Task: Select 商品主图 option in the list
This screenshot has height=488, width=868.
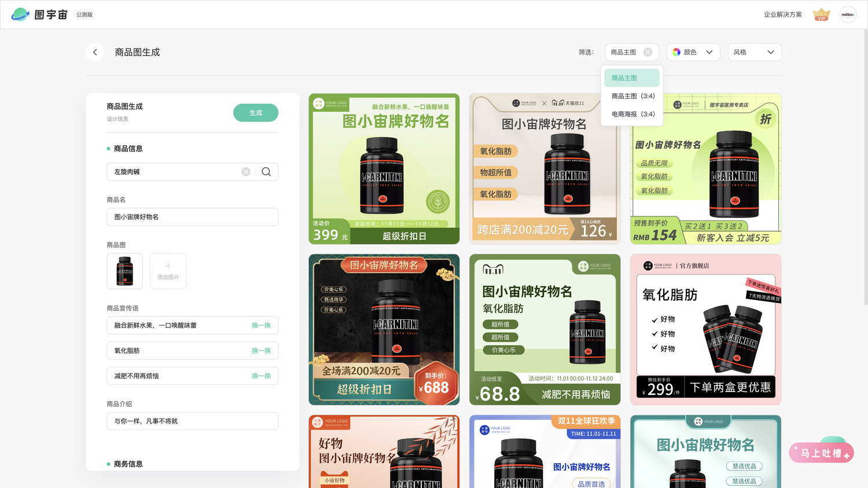Action: (x=632, y=78)
